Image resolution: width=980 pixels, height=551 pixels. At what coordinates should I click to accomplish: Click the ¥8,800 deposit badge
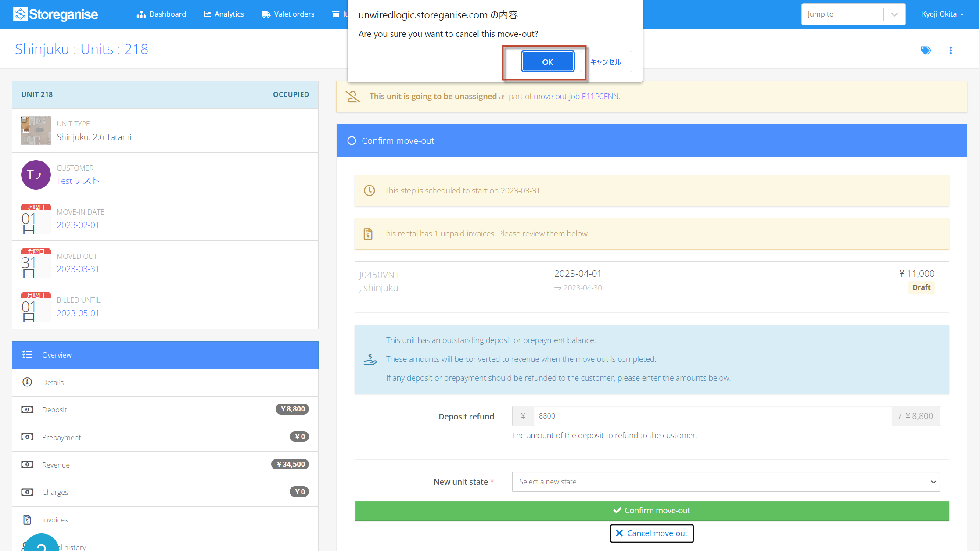[x=292, y=409]
